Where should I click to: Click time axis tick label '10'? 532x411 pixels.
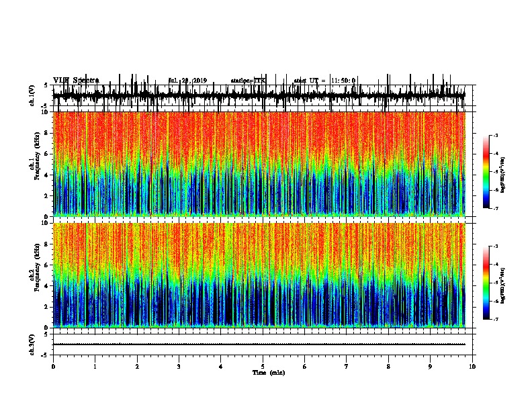(x=472, y=367)
